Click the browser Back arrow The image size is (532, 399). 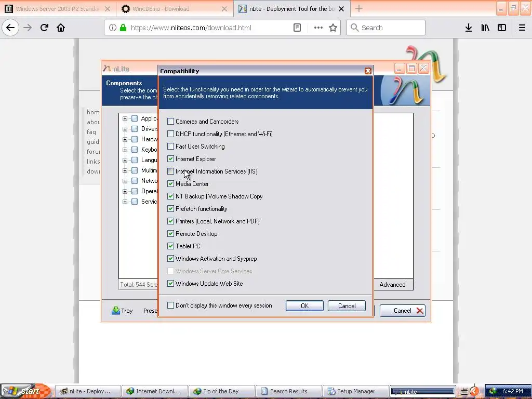10,28
